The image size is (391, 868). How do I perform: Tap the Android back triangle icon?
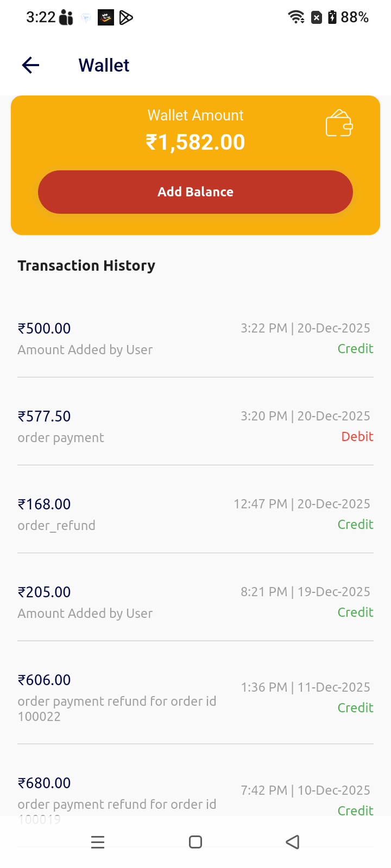coord(293,842)
